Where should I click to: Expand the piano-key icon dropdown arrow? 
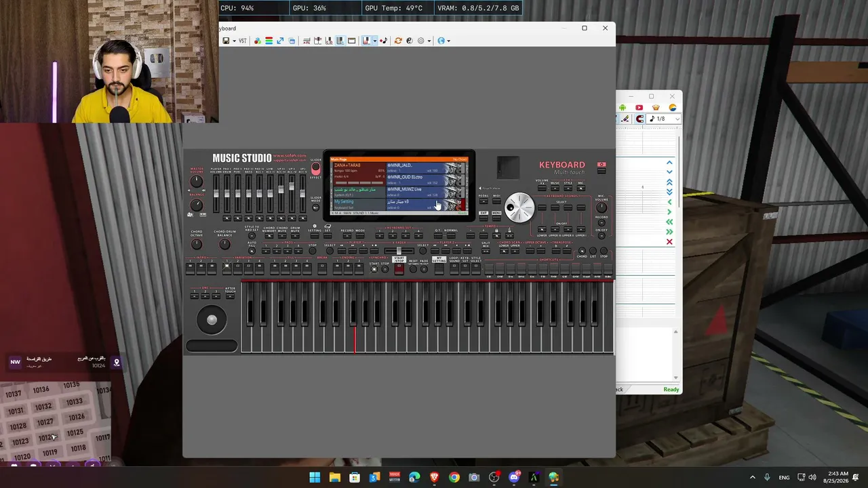374,41
